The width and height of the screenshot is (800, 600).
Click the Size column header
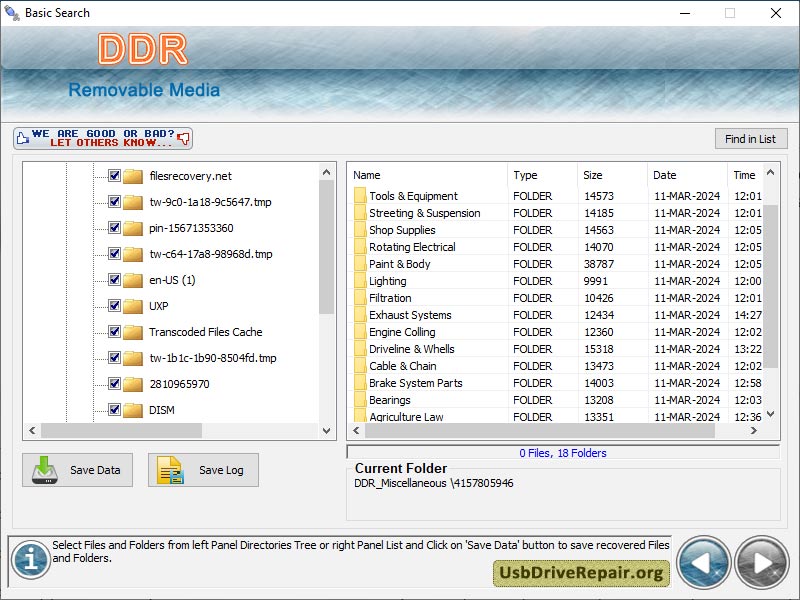click(x=612, y=175)
